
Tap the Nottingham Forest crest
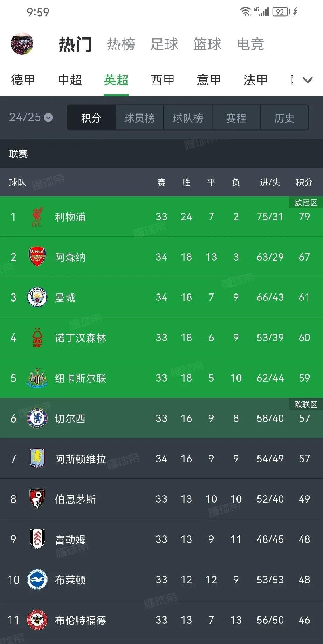click(x=37, y=338)
